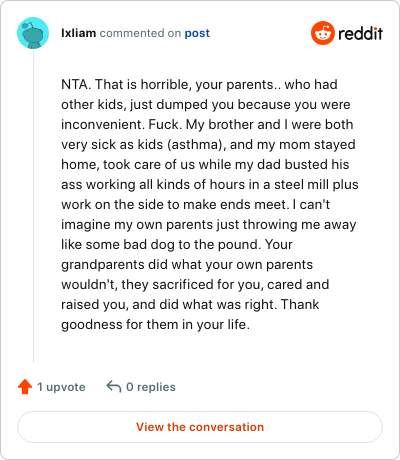Click the "1 upvote" count label
The width and height of the screenshot is (400, 460).
[x=61, y=387]
